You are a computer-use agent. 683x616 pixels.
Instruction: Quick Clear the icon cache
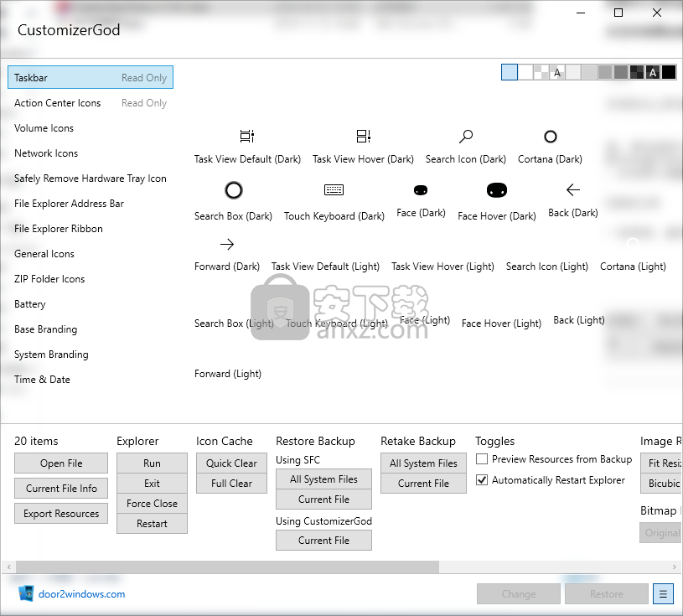(x=231, y=463)
